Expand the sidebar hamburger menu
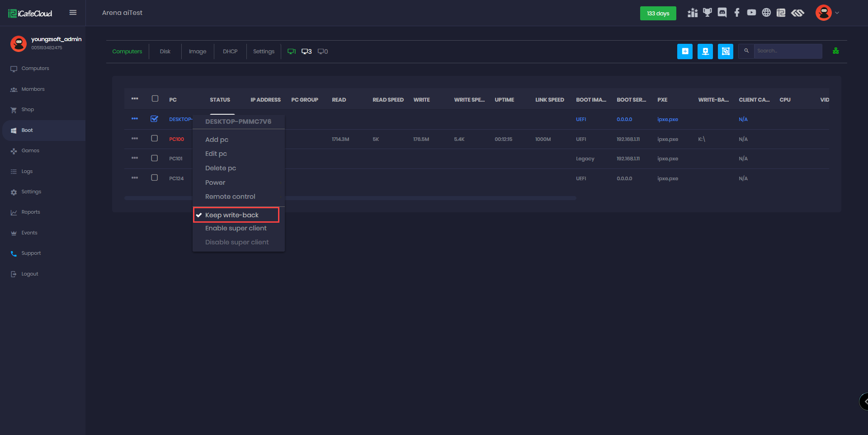The height and width of the screenshot is (435, 868). 73,13
